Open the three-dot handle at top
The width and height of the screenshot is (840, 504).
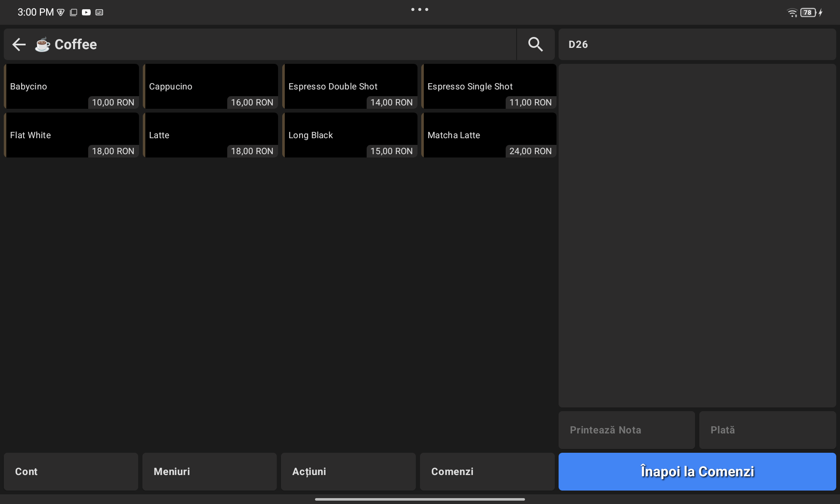click(420, 9)
